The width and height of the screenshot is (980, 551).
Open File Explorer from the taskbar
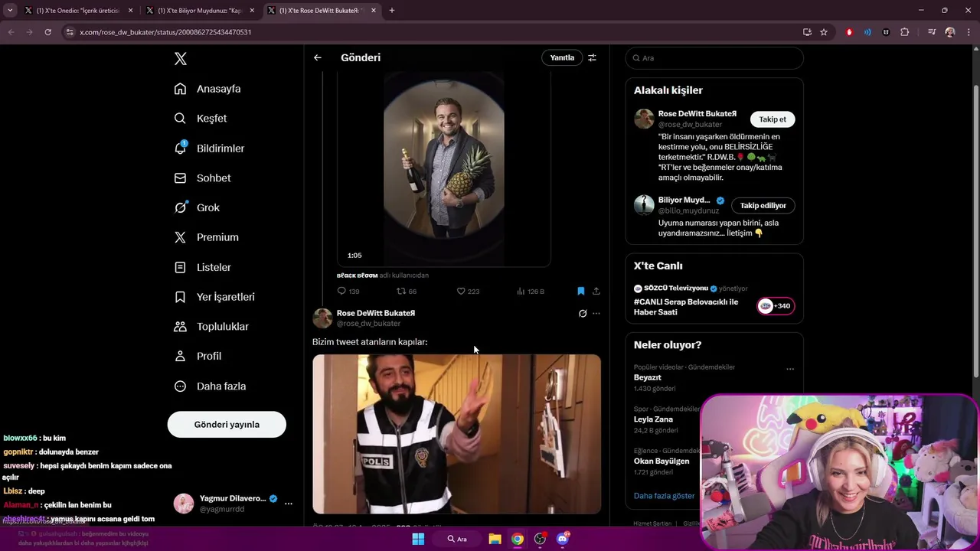tap(495, 539)
